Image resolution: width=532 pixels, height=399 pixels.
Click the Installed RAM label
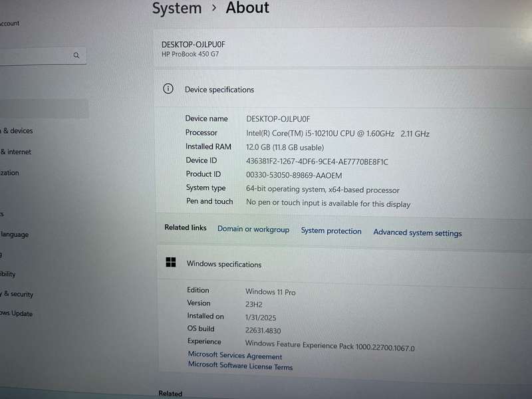pyautogui.click(x=208, y=146)
